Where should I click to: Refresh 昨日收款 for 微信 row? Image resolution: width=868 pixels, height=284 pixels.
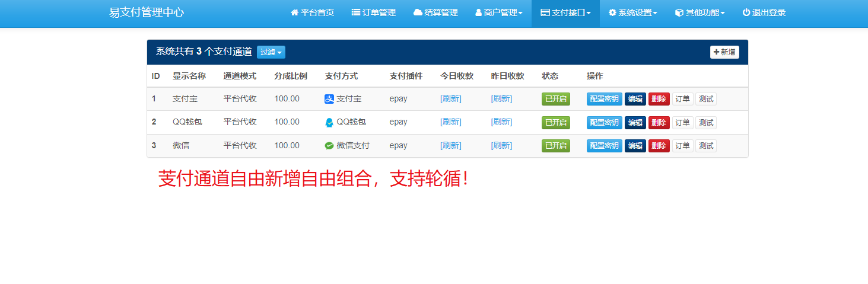coord(502,145)
